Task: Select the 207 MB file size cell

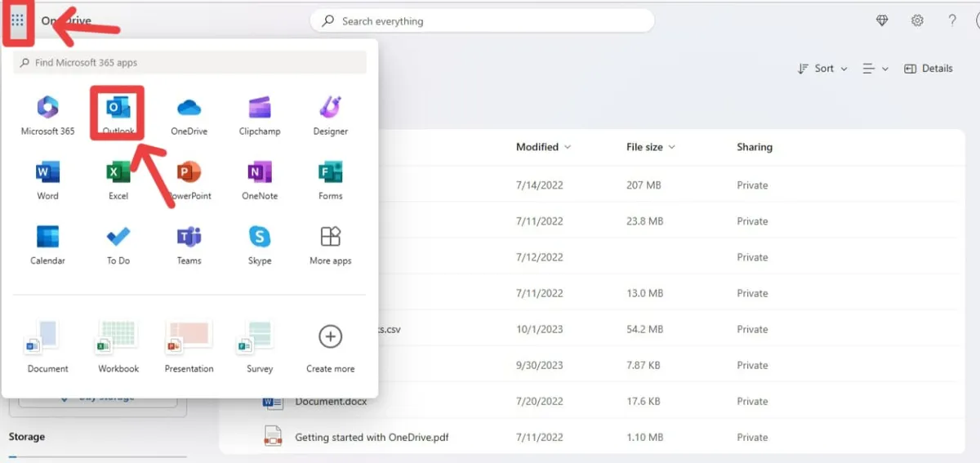Action: tap(644, 185)
